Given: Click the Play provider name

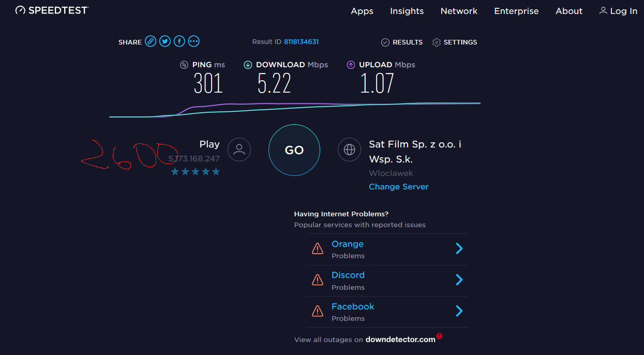Looking at the screenshot, I should point(209,144).
